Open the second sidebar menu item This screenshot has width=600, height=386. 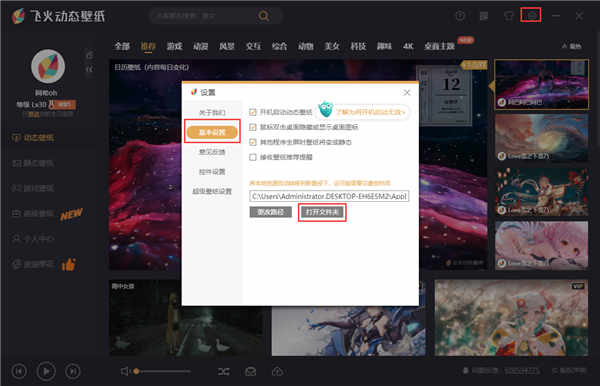[33, 163]
